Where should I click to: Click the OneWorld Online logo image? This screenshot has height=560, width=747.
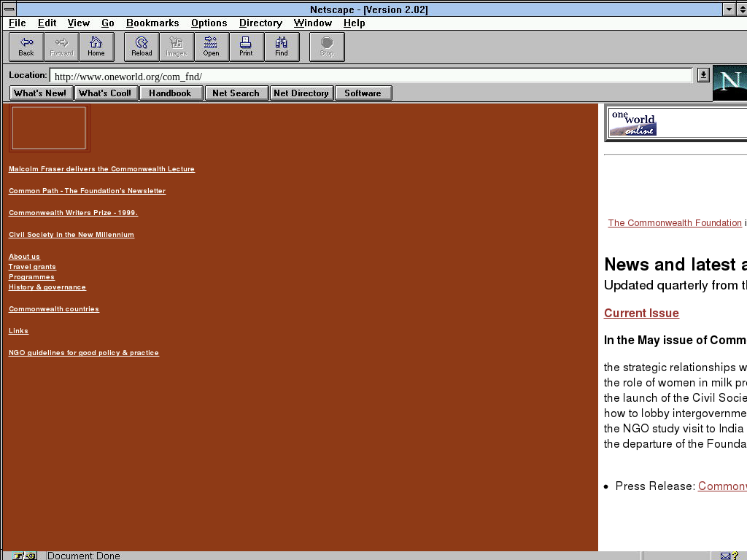[633, 123]
